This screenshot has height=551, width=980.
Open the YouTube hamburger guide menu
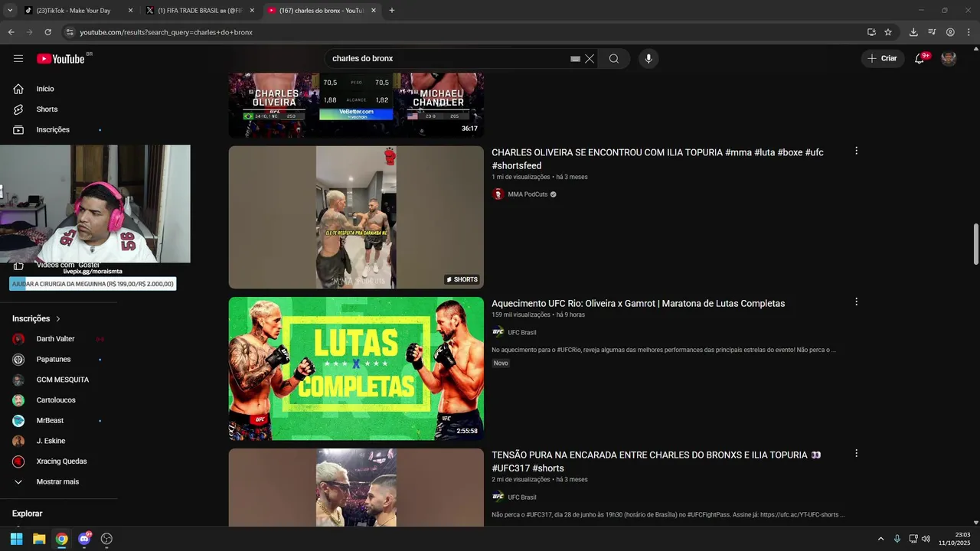pyautogui.click(x=18, y=58)
